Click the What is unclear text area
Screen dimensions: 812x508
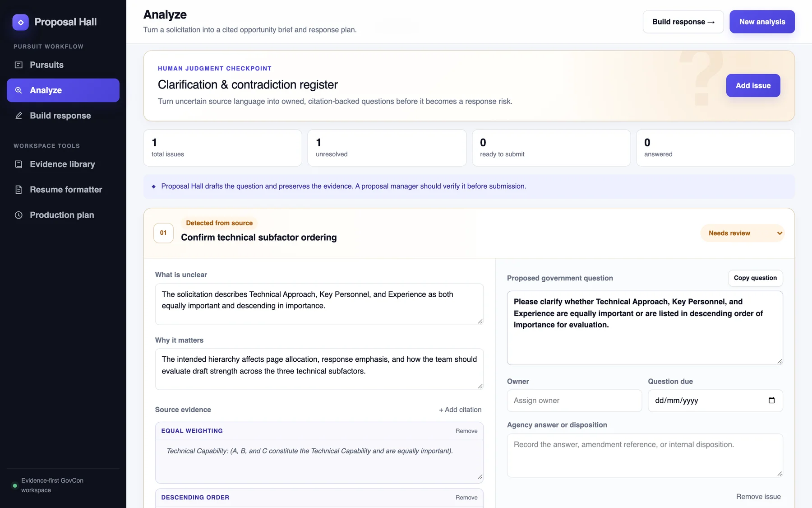click(x=319, y=304)
